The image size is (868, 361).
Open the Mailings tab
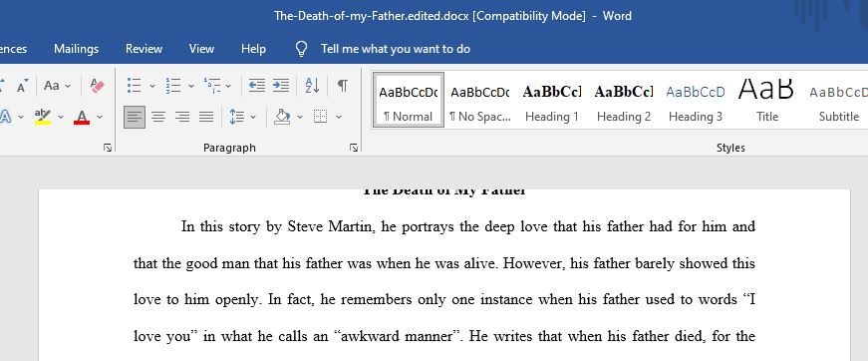[x=77, y=49]
